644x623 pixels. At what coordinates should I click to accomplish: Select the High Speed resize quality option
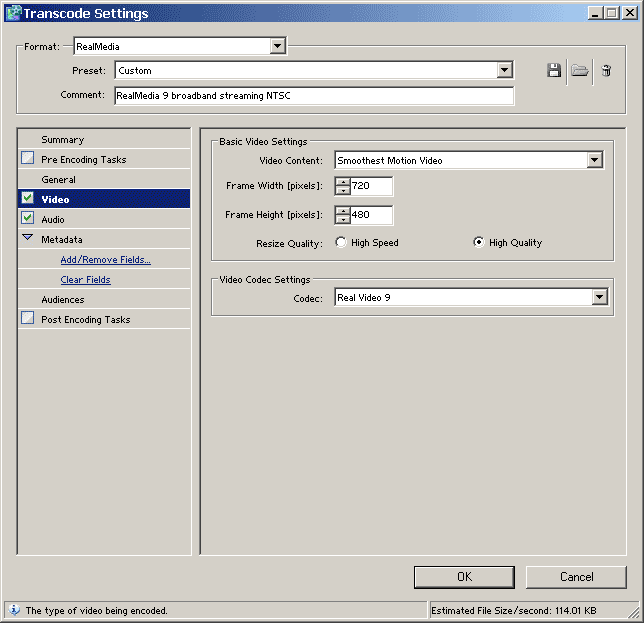(340, 242)
